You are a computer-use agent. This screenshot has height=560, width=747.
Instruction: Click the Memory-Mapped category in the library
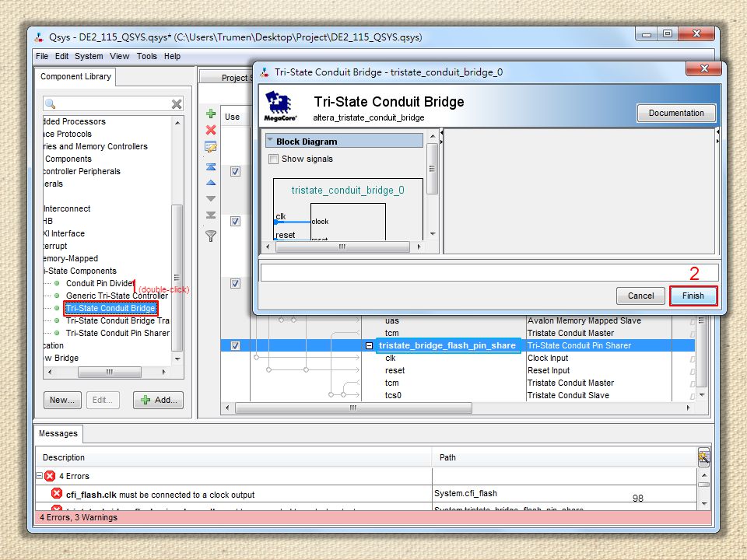click(x=71, y=258)
